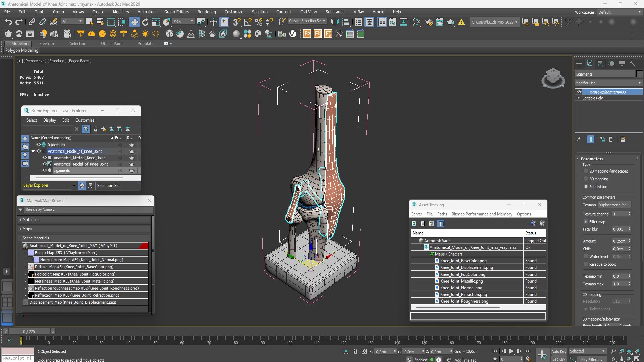Open the Modifier List dropdown
Image resolution: width=644 pixels, height=362 pixels.
point(608,83)
